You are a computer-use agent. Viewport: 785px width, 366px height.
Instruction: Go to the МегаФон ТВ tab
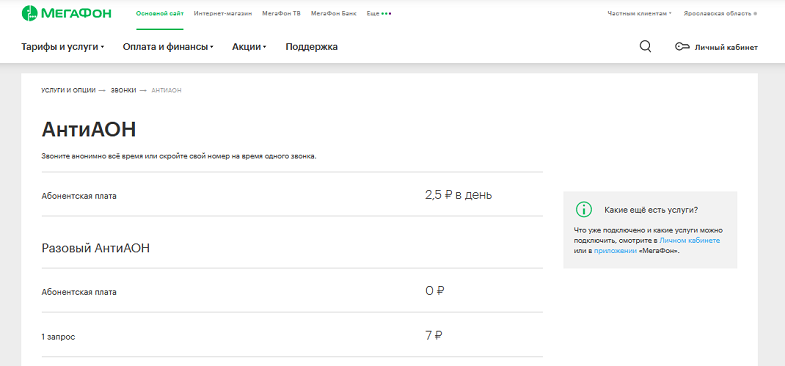point(281,14)
